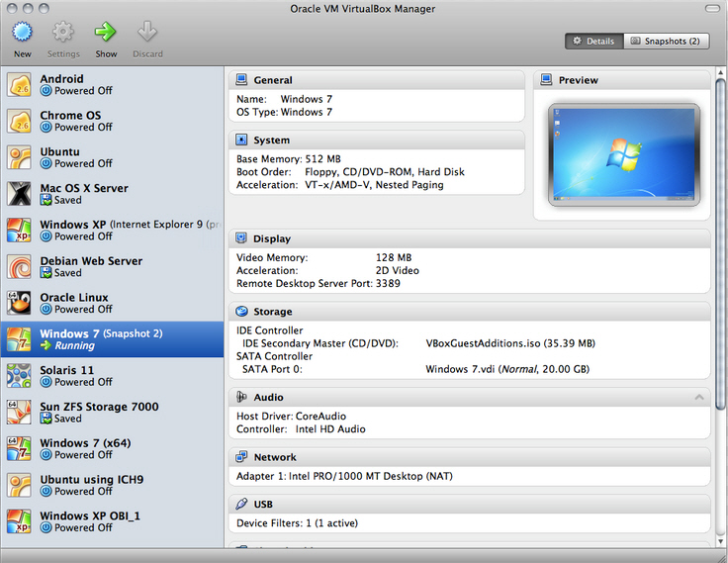Open the General section title
Screen dimensions: 728x563
(272, 80)
